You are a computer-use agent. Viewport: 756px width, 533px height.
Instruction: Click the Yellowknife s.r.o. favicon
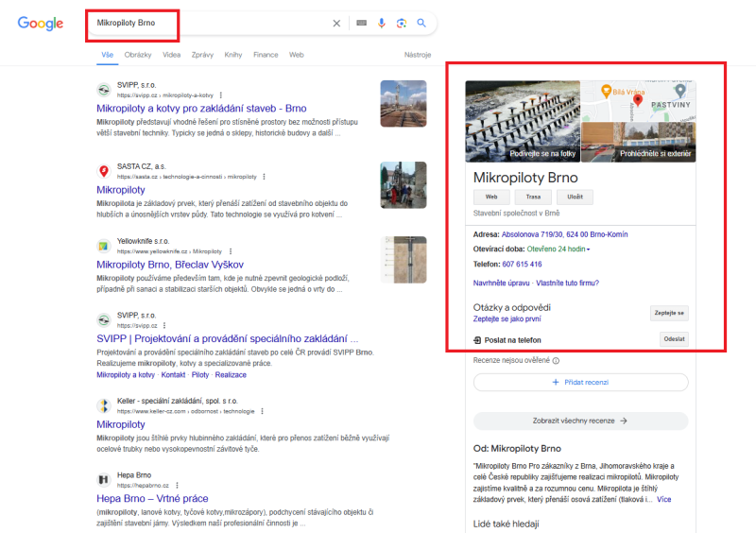click(104, 246)
